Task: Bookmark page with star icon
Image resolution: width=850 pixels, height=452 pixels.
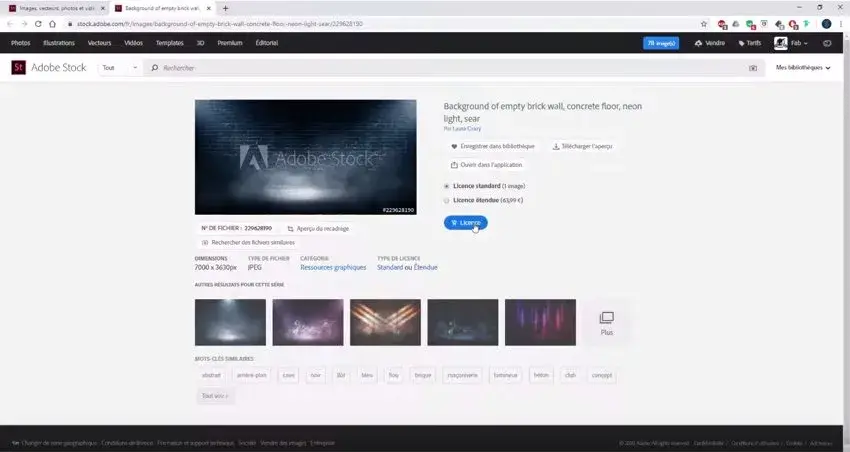Action: pos(704,24)
